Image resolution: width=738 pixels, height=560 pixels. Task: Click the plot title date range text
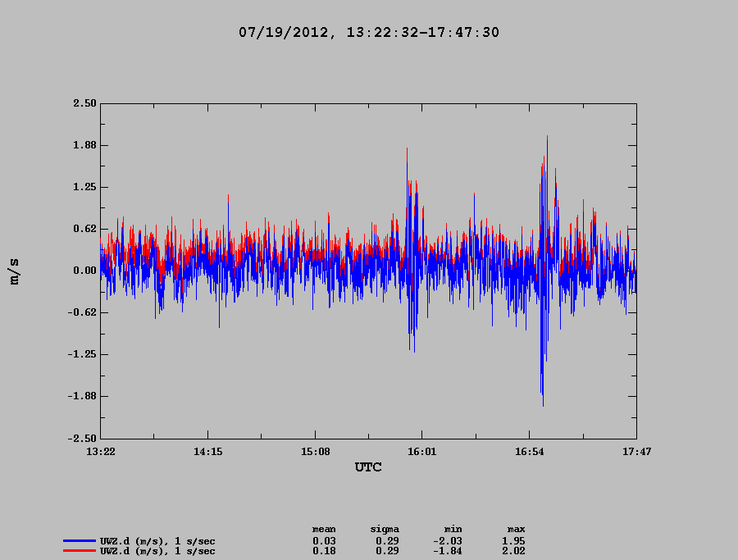[368, 33]
